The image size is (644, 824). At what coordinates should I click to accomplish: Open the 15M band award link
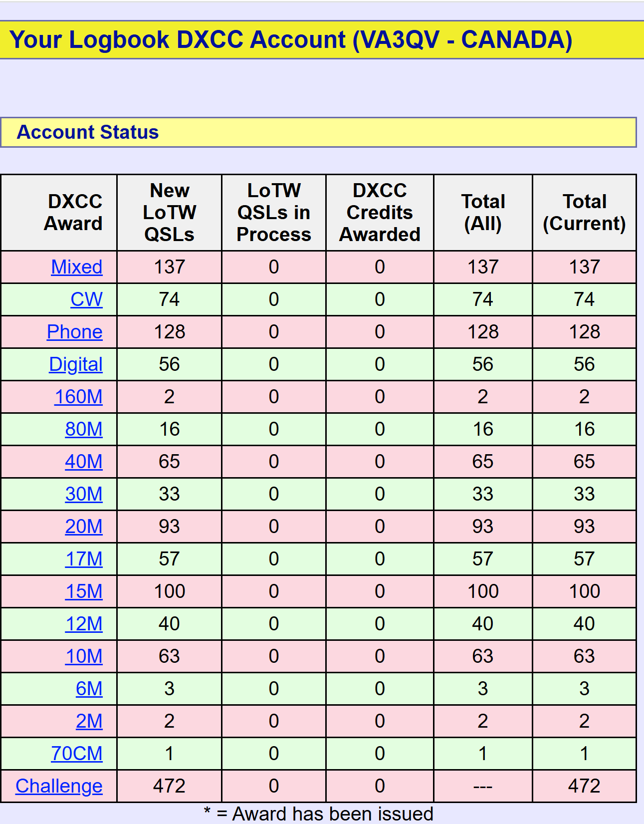tap(84, 591)
